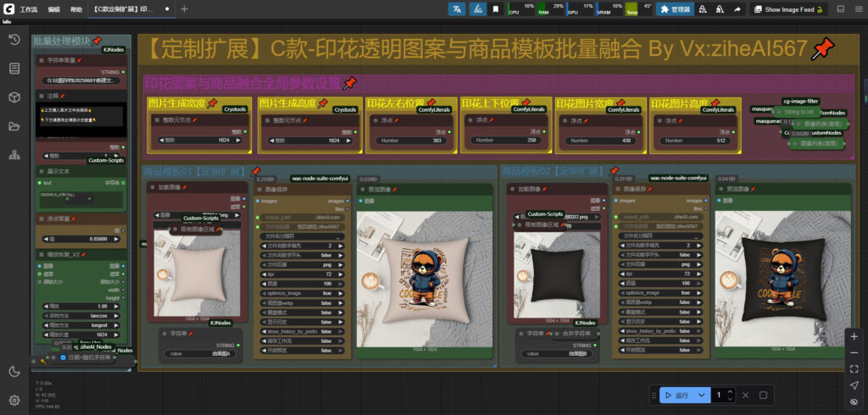Open 缩放方法 longest dropdown
This screenshot has width=868, height=415.
tap(81, 325)
